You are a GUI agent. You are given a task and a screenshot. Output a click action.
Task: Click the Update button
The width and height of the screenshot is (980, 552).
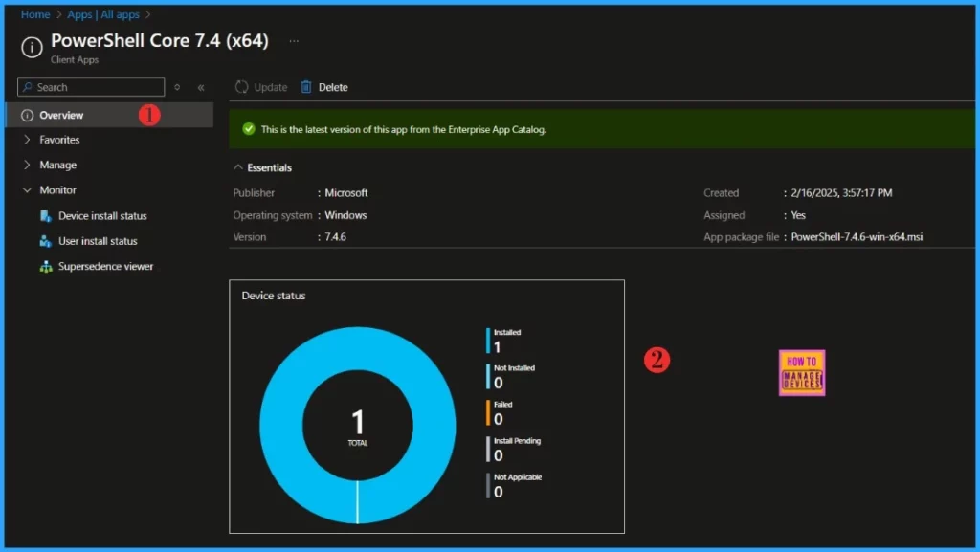click(x=261, y=87)
